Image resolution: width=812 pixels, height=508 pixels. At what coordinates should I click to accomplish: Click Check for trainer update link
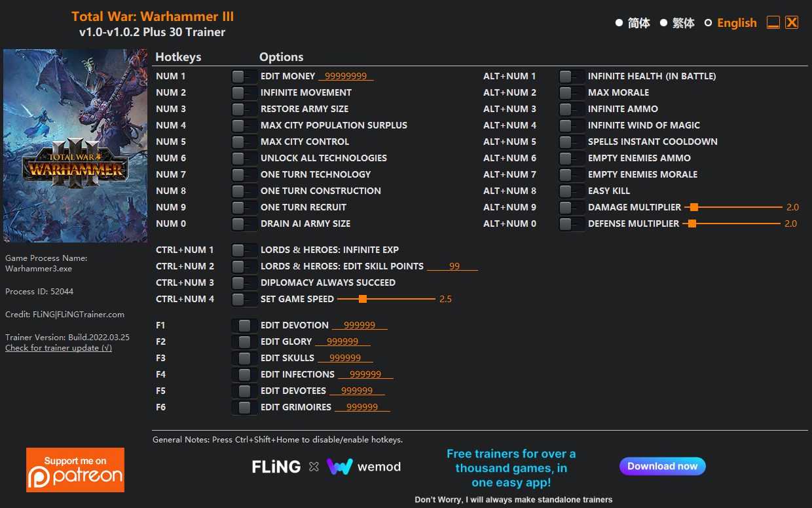pos(58,348)
